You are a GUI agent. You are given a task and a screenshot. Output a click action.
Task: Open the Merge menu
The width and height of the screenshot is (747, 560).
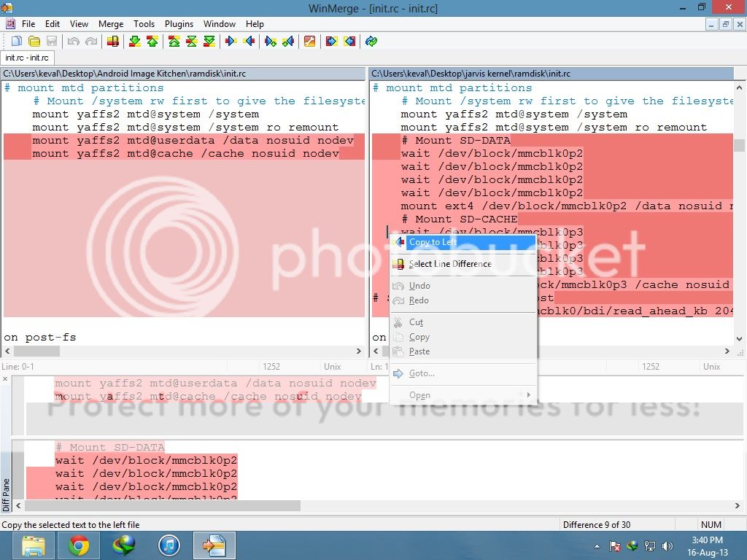(x=111, y=24)
